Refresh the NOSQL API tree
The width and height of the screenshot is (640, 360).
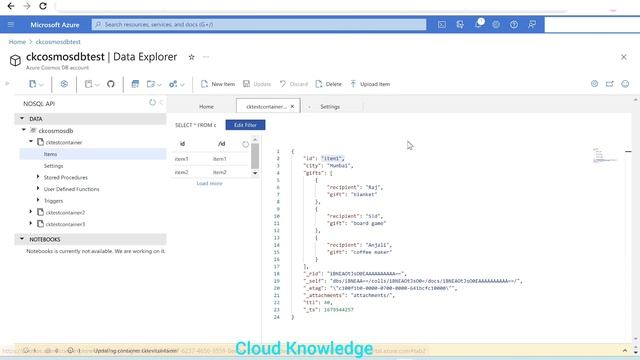coord(152,102)
